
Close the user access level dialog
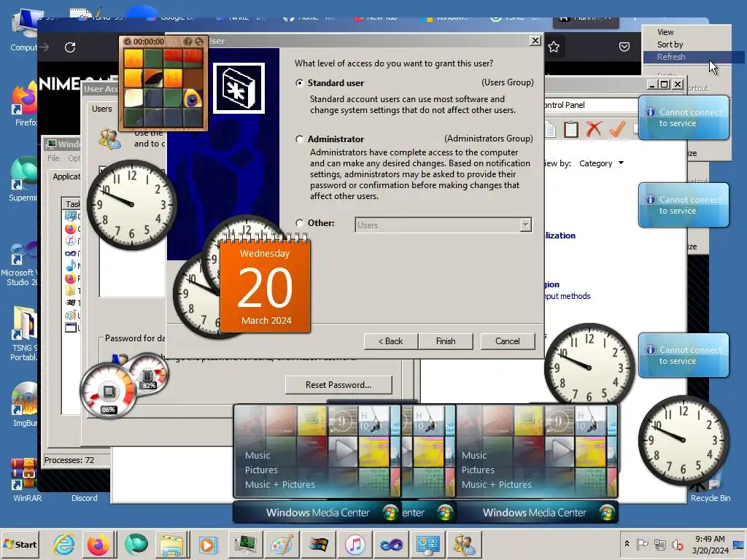pyautogui.click(x=535, y=41)
